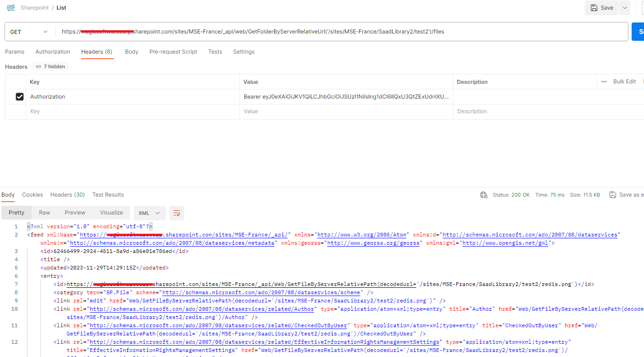The image size is (644, 357).
Task: Click the List breadcrumb name
Action: (x=61, y=8)
